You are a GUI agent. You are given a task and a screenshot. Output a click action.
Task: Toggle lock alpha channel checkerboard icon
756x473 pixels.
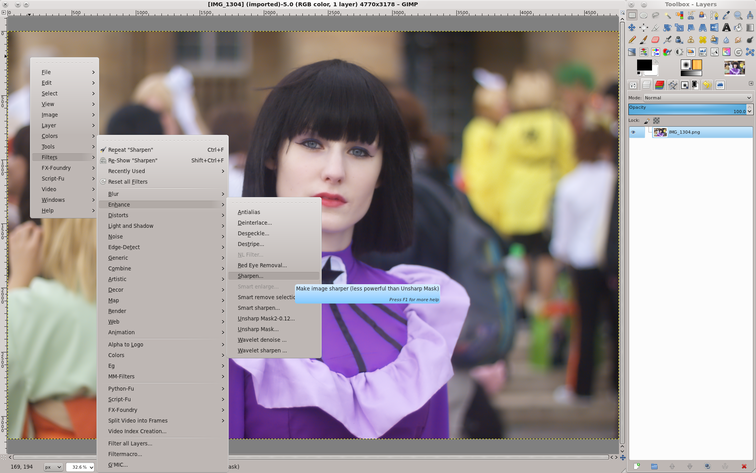pyautogui.click(x=656, y=120)
